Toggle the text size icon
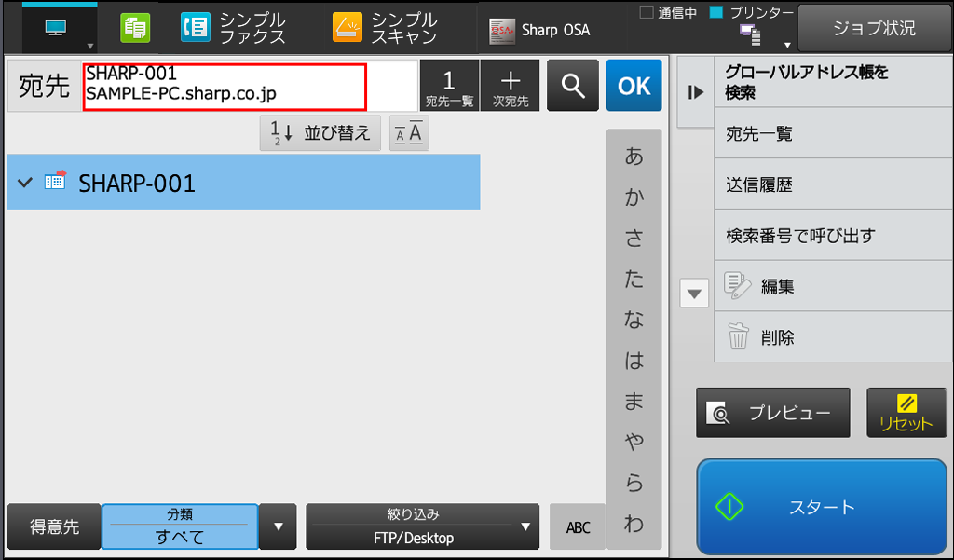 (409, 132)
